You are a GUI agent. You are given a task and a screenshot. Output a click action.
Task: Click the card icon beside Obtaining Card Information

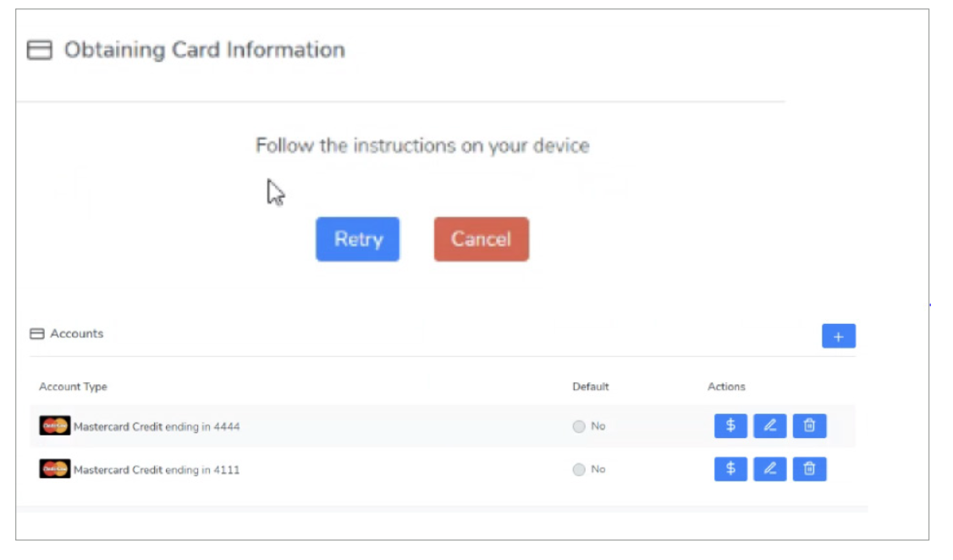(40, 51)
